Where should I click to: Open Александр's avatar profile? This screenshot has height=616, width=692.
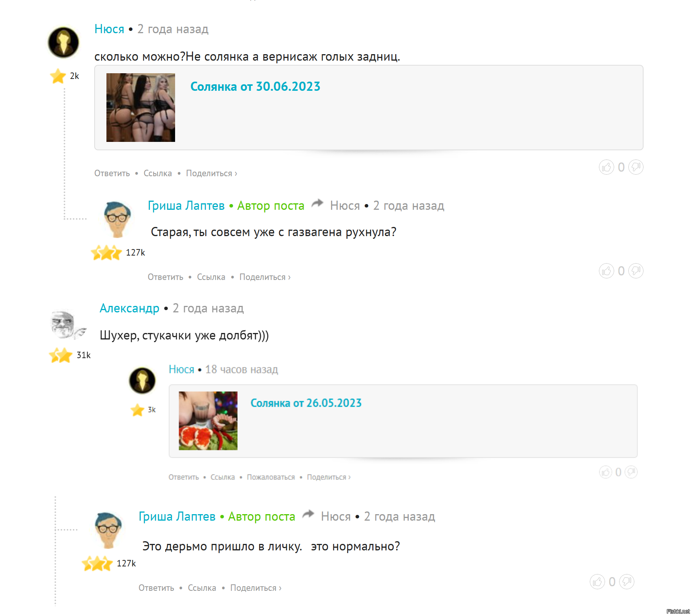(x=68, y=325)
